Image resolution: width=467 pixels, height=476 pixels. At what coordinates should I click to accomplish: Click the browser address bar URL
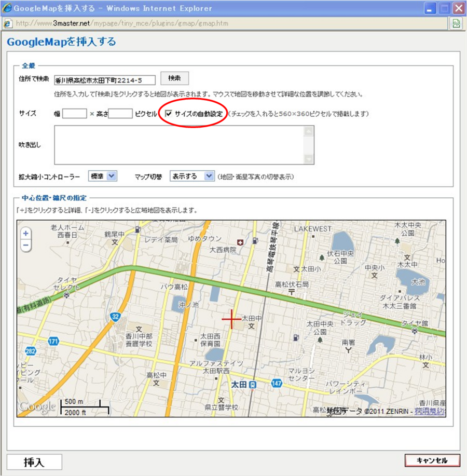[x=122, y=23]
